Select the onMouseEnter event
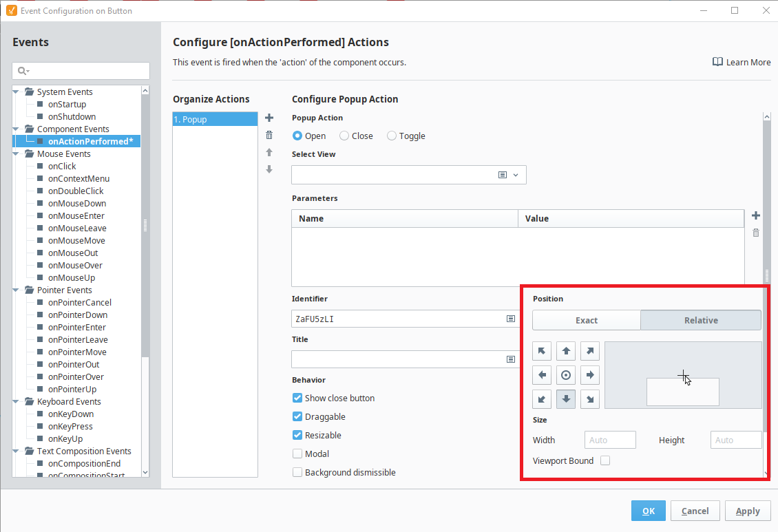Image resolution: width=778 pixels, height=532 pixels. (76, 215)
